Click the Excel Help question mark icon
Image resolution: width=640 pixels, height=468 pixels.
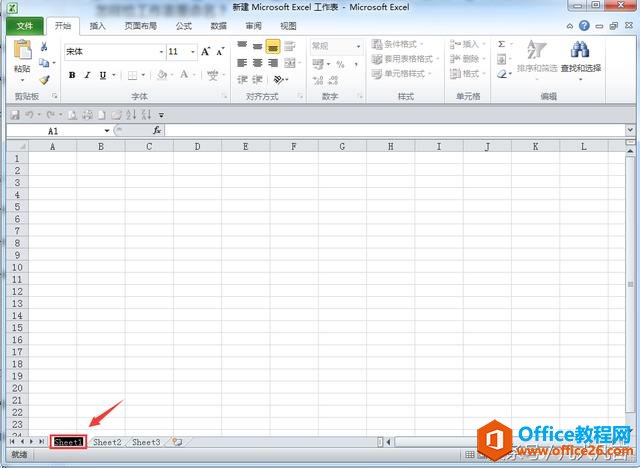pyautogui.click(x=584, y=26)
